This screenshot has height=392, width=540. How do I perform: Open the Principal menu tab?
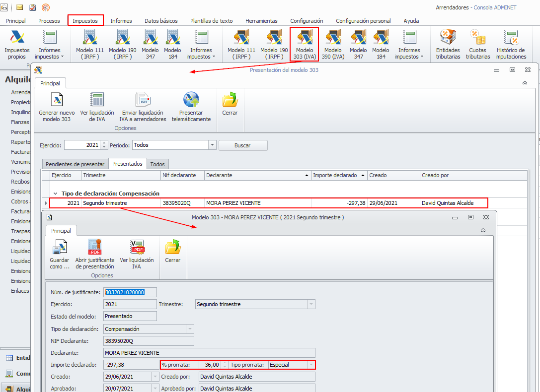pyautogui.click(x=16, y=21)
